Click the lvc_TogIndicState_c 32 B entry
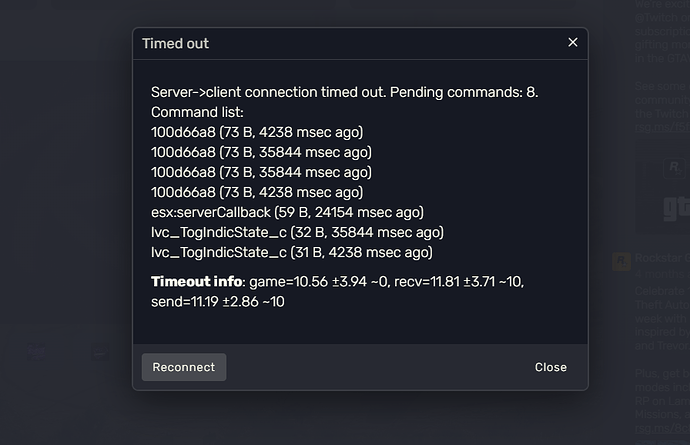Screen dimensions: 690x445 pos(291,232)
